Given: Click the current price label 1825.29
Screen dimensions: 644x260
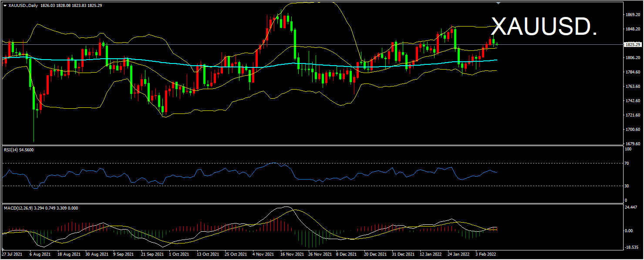Looking at the screenshot, I should [x=632, y=45].
